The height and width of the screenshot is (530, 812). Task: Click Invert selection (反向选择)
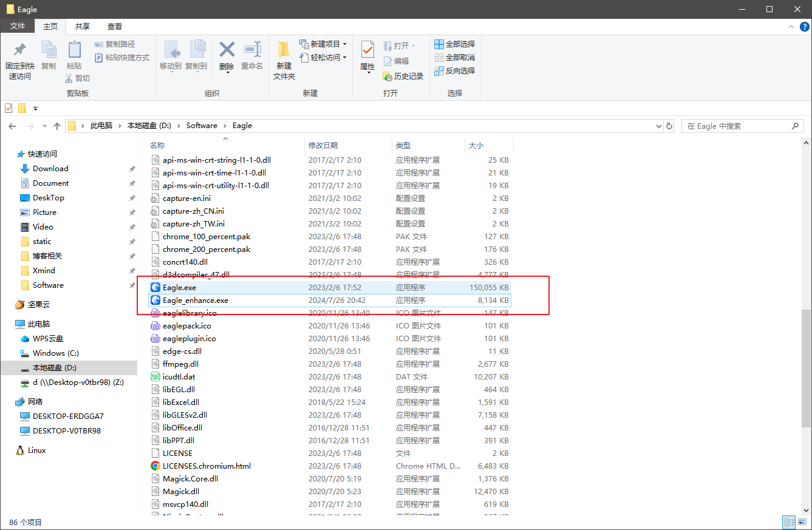pos(455,71)
